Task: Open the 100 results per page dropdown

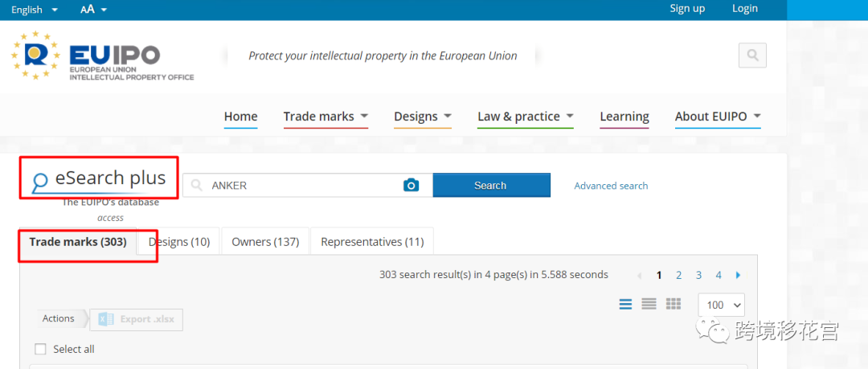Action: (x=722, y=305)
